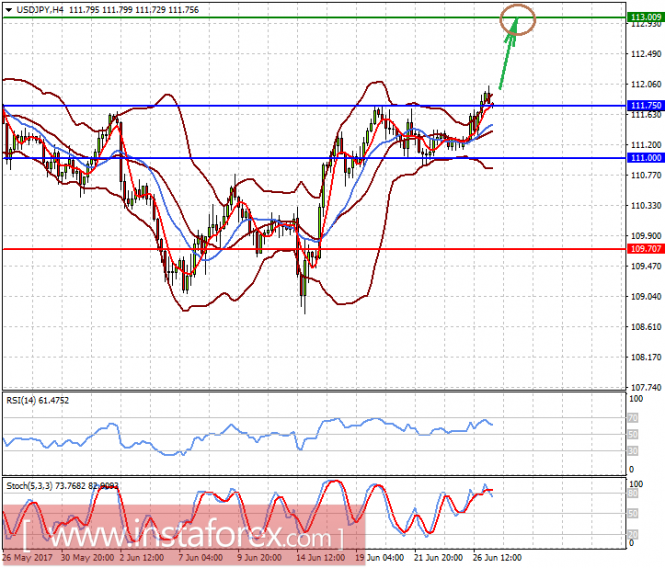Viewport: 665px width, 568px height.
Task: Select the red 109.707 price level tag
Action: (x=643, y=248)
